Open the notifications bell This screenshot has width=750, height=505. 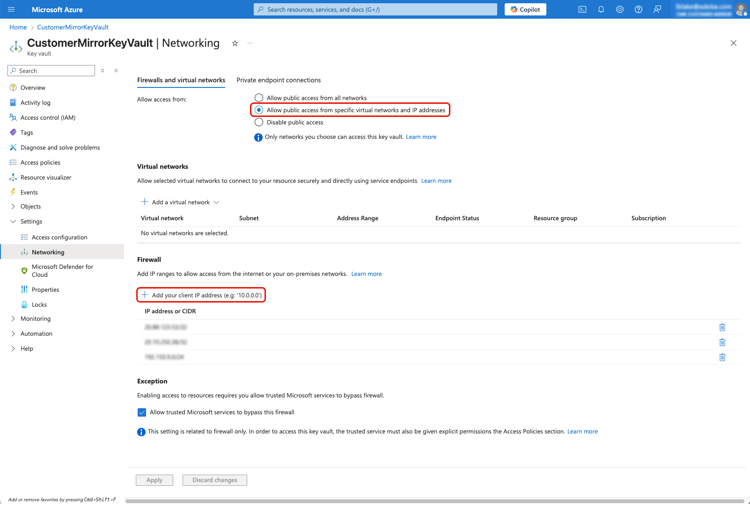[601, 10]
